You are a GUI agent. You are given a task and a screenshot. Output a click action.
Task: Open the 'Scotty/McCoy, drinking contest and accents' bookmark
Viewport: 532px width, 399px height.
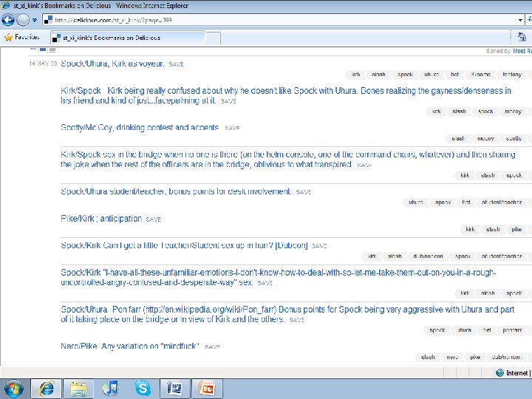pos(140,128)
